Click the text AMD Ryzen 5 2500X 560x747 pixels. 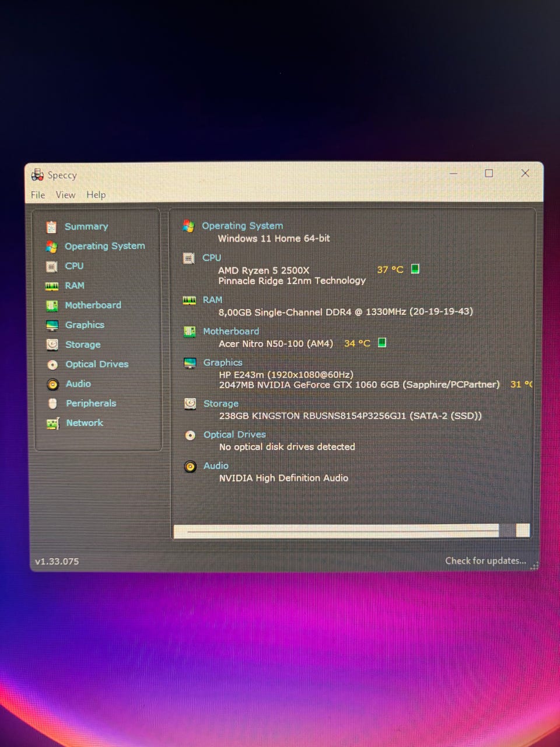264,270
